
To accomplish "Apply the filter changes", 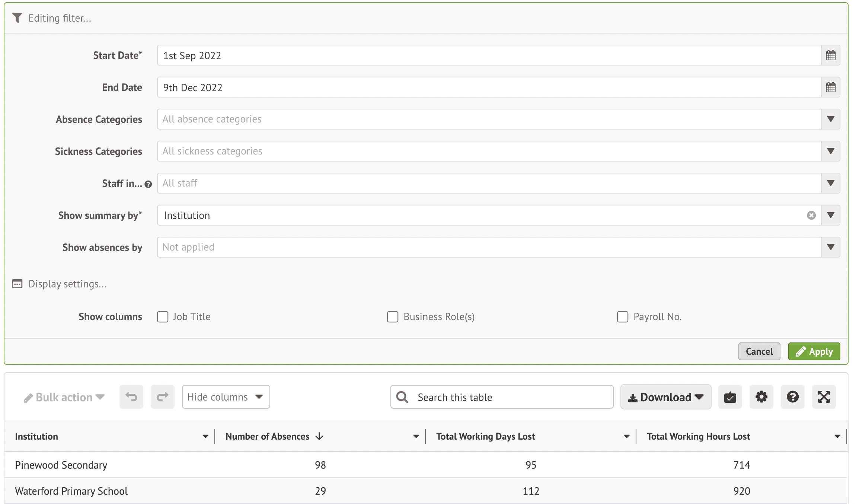I will click(814, 351).
